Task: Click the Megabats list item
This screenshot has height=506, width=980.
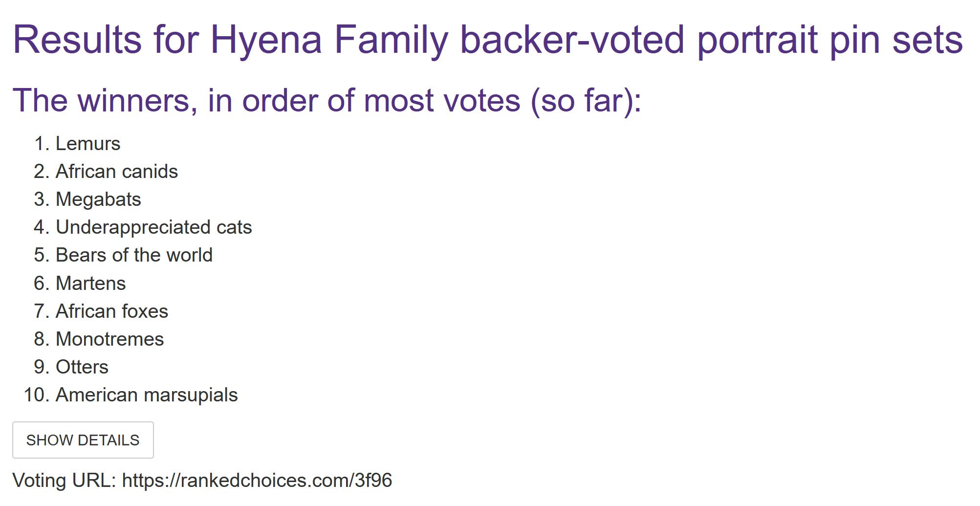Action: [98, 199]
